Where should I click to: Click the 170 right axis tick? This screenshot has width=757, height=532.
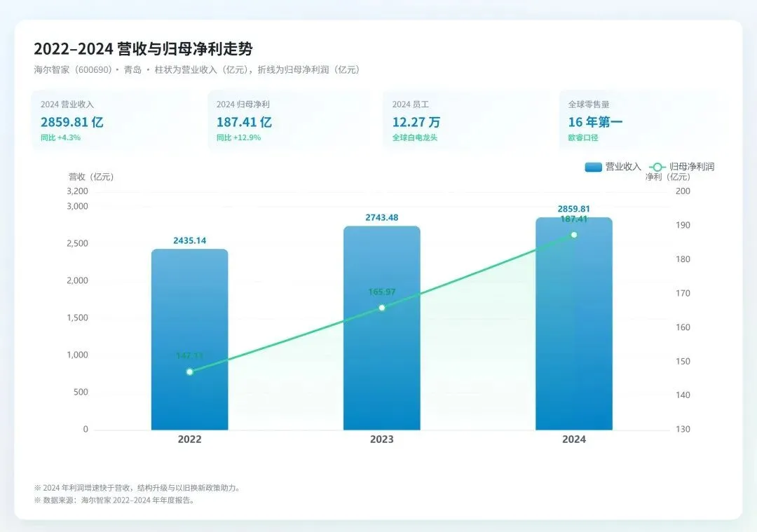coord(683,293)
